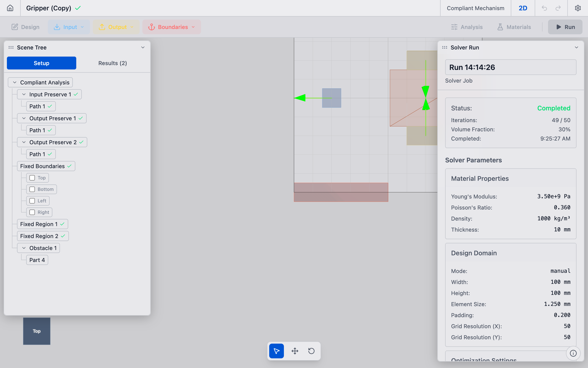Select Fixed Region 1 in tree
Viewport: 588px width, 368px height.
tap(42, 224)
